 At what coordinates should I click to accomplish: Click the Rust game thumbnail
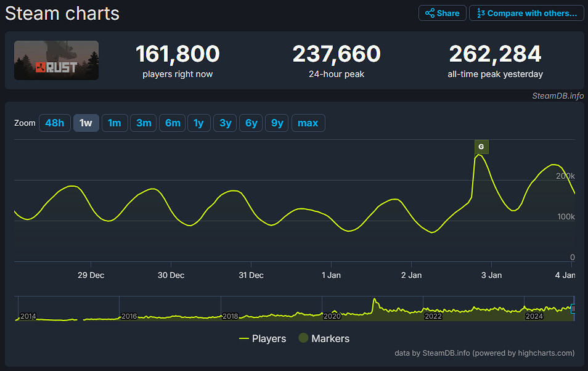pyautogui.click(x=57, y=60)
